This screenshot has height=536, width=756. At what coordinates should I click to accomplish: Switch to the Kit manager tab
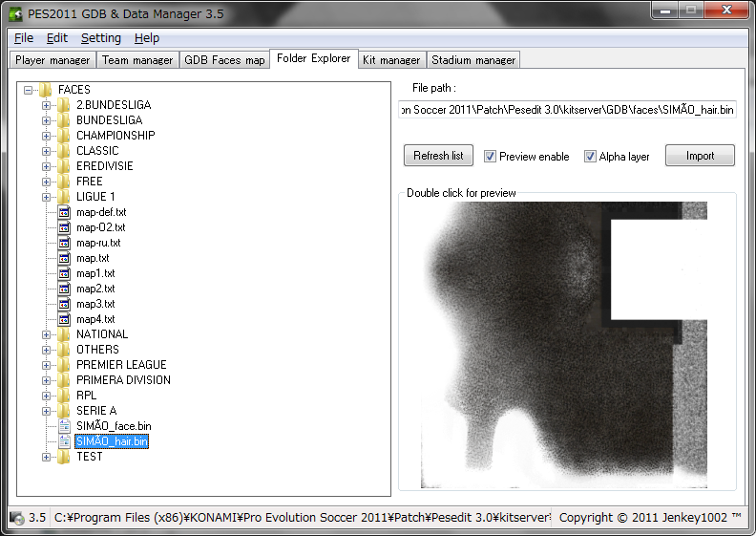click(391, 60)
